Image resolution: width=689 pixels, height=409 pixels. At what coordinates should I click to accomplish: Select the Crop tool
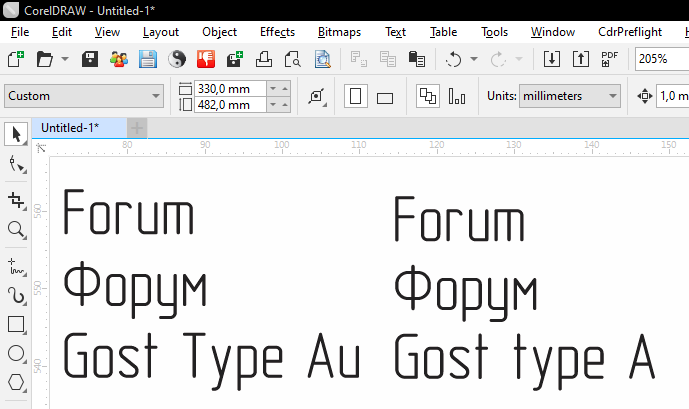pyautogui.click(x=15, y=199)
